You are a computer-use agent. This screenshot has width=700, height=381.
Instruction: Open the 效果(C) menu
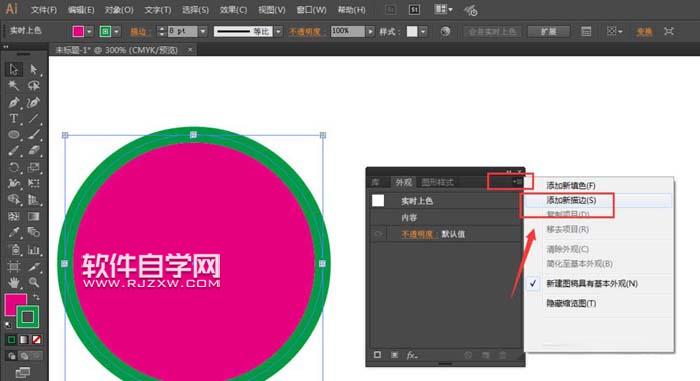[x=233, y=9]
